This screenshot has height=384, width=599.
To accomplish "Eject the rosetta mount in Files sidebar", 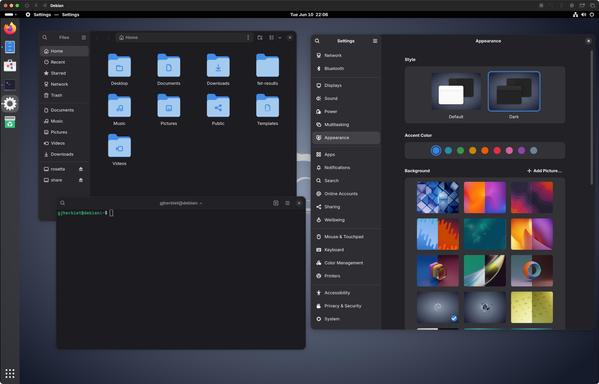I will coord(81,169).
